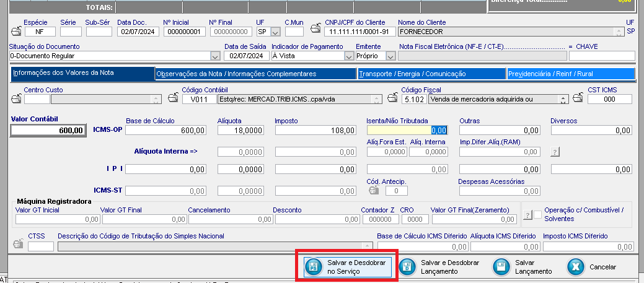Open Transporte / Energia / Comunicação tab
644x283 pixels.
(x=431, y=74)
